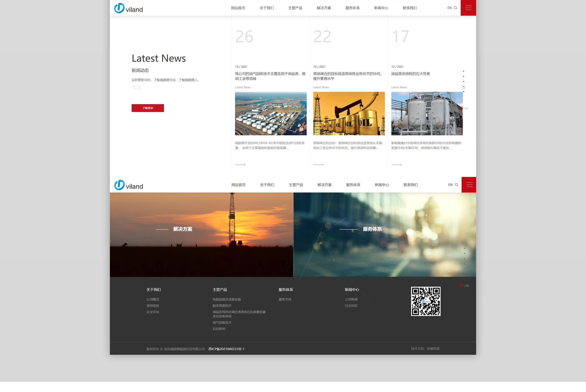Click the arrow under the 原油调合 news card
This screenshot has width=586, height=392.
[318, 165]
